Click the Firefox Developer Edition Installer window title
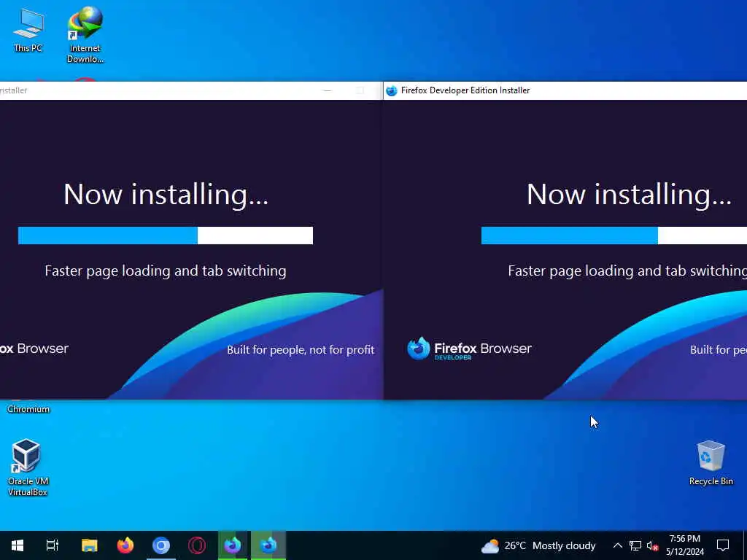747x560 pixels. 465,90
